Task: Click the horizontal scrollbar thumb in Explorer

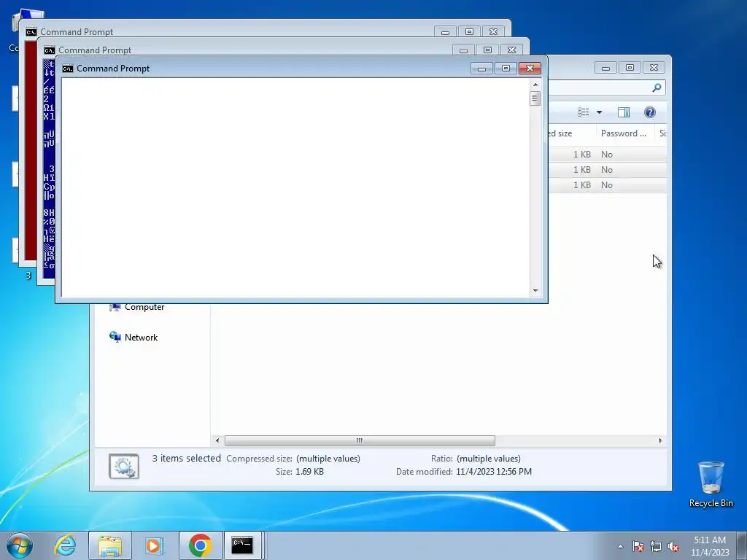Action: coord(360,440)
